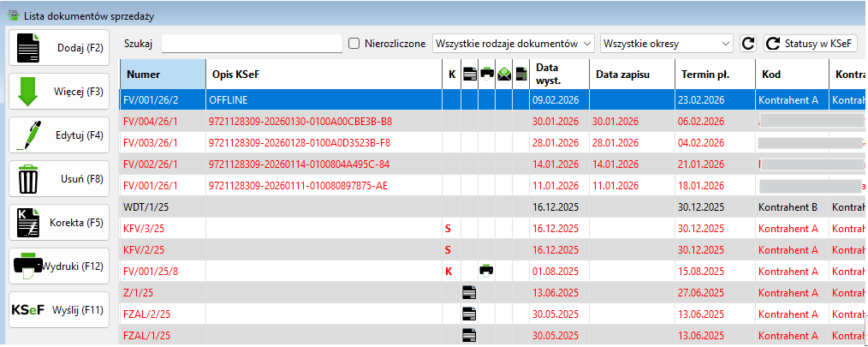Sort by the Numer column header
This screenshot has height=347, width=868.
[x=163, y=75]
